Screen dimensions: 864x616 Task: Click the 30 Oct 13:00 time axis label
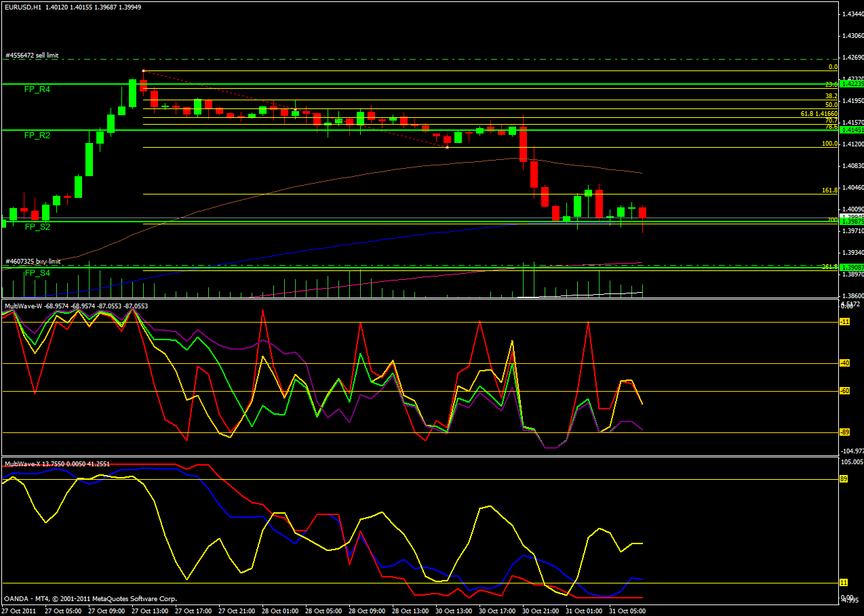point(454,611)
